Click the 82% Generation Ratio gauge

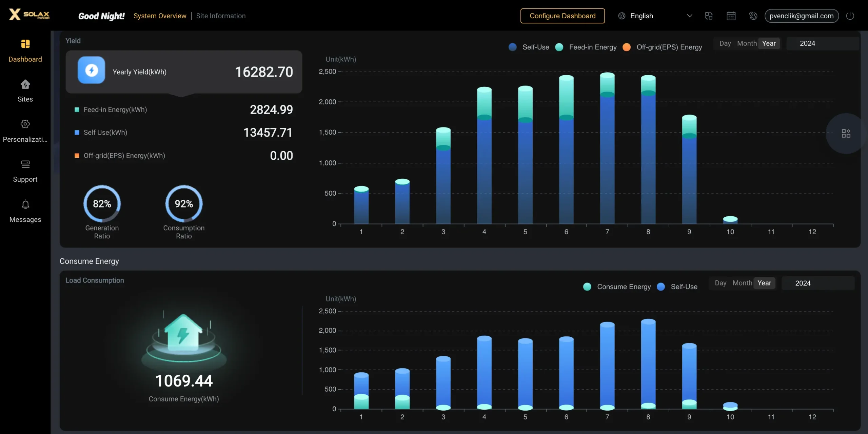(x=102, y=203)
